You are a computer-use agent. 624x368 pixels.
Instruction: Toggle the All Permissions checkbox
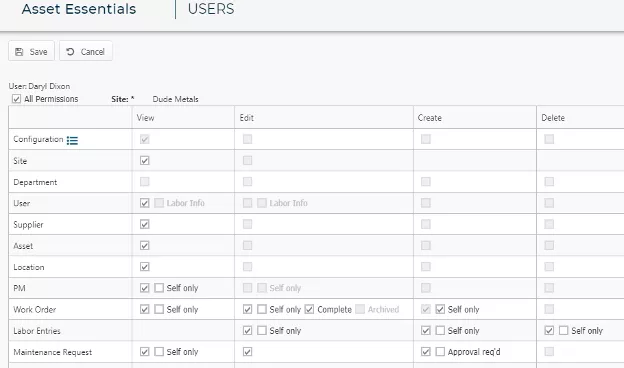tap(16, 99)
